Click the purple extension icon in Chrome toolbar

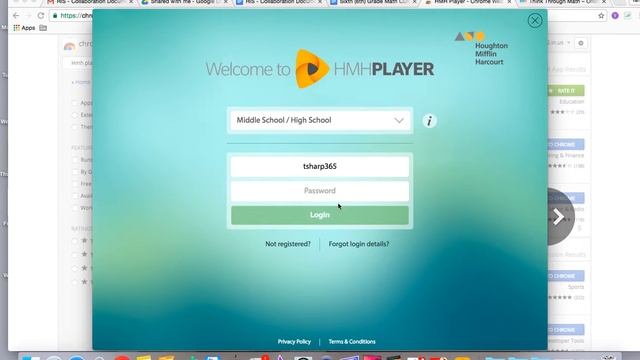pyautogui.click(x=615, y=16)
